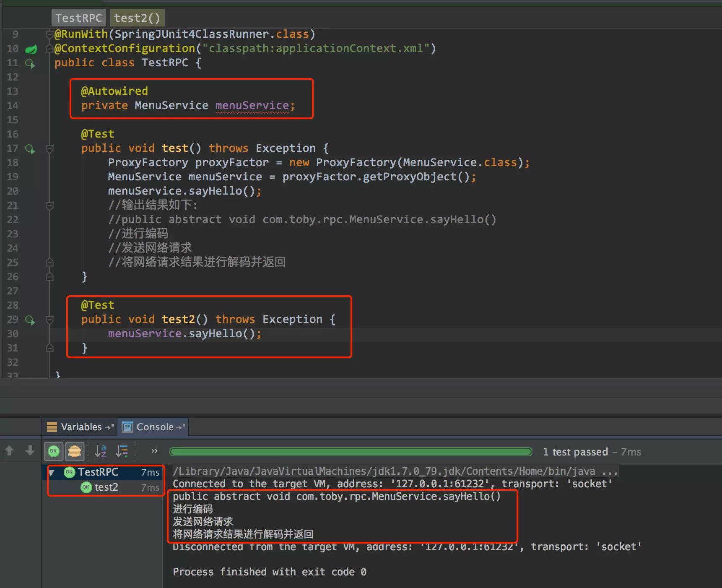This screenshot has width=722, height=588.
Task: Select test2 result in test tree
Action: tap(106, 487)
